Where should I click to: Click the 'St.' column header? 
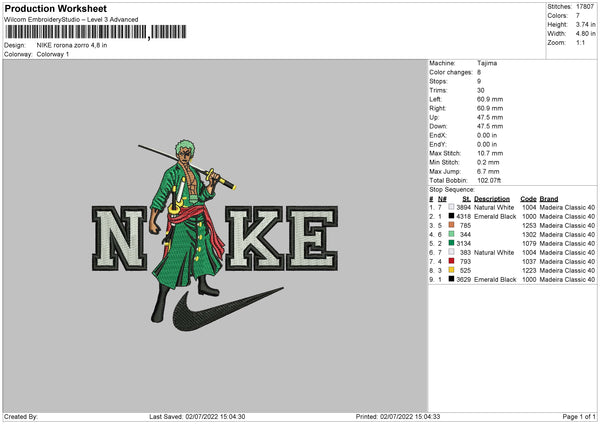466,199
